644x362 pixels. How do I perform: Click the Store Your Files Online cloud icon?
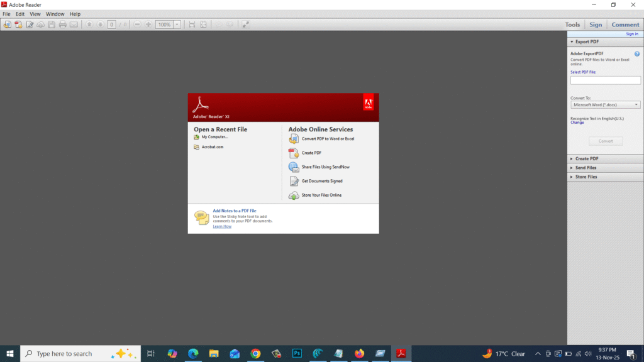tap(294, 195)
